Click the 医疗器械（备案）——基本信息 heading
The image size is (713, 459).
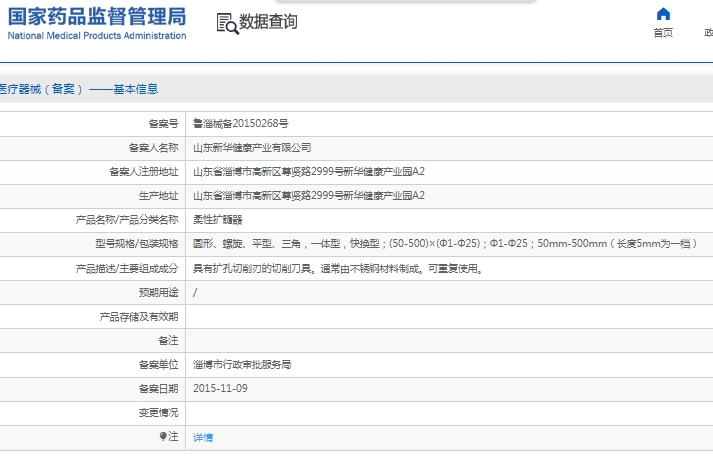click(79, 89)
